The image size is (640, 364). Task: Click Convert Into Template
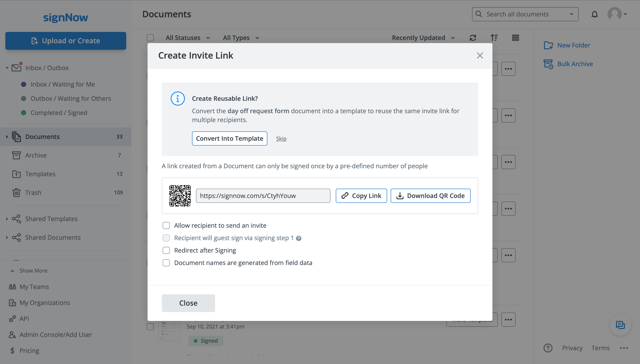point(230,138)
